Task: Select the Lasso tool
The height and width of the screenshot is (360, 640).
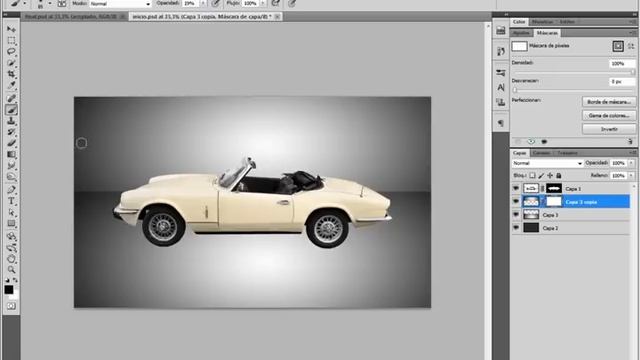Action: [11, 52]
